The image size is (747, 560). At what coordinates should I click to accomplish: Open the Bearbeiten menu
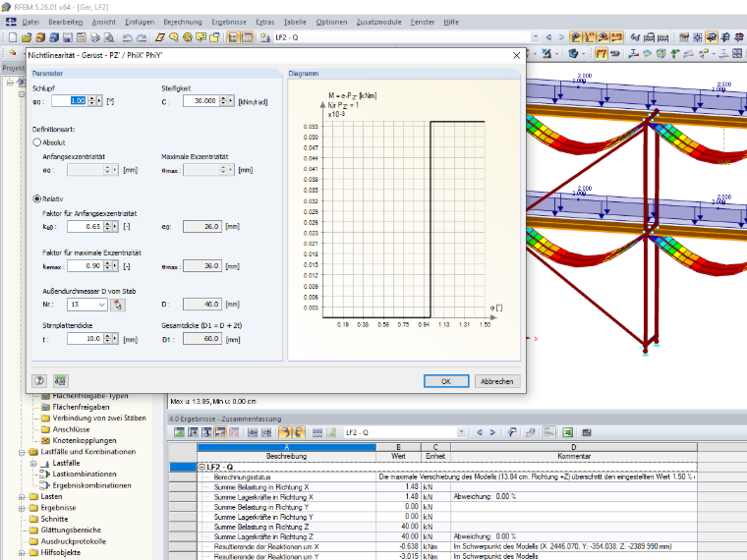(x=65, y=22)
